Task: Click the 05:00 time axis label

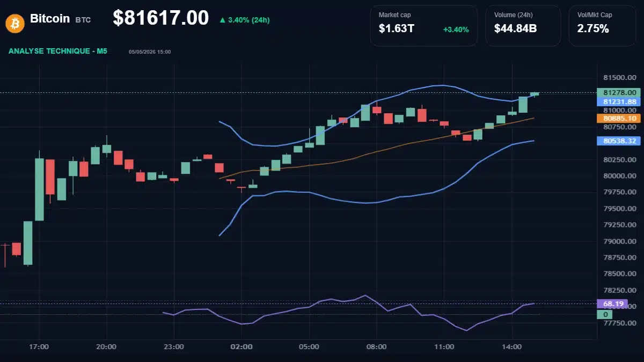Action: tap(309, 347)
